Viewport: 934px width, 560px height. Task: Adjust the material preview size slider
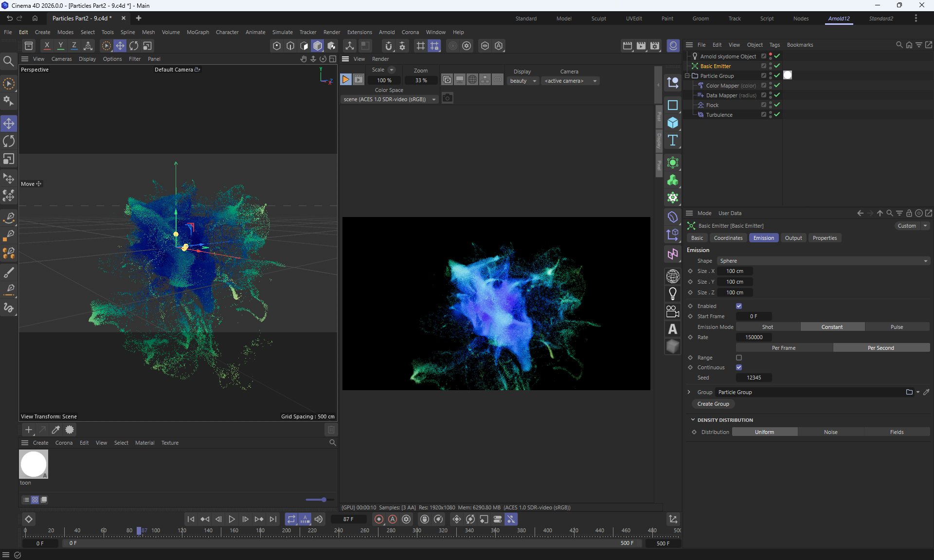point(323,500)
